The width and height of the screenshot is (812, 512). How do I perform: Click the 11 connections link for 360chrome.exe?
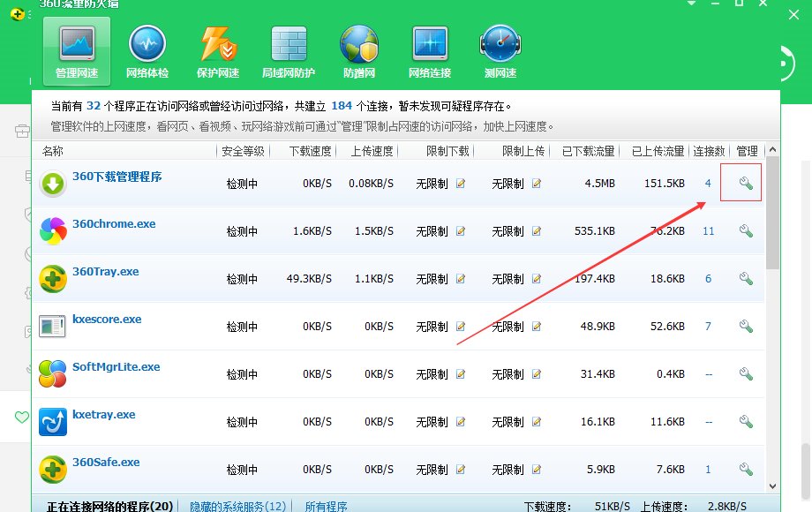708,230
